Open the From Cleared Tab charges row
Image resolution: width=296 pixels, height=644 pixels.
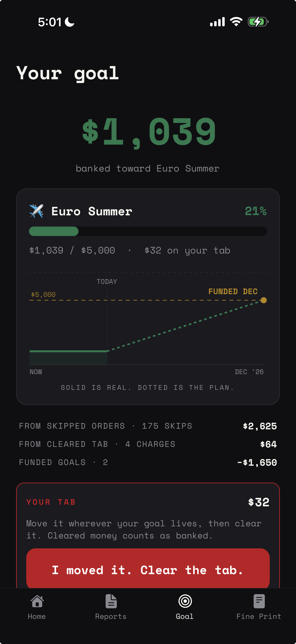pos(148,444)
